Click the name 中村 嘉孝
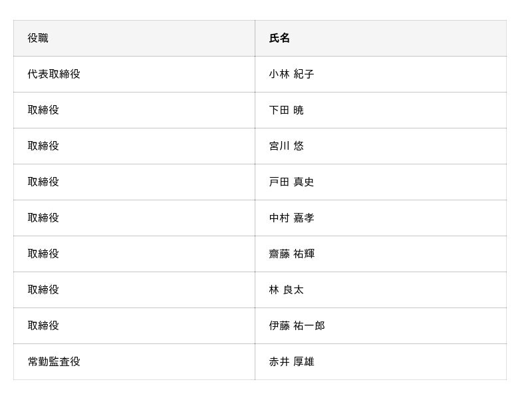 291,218
